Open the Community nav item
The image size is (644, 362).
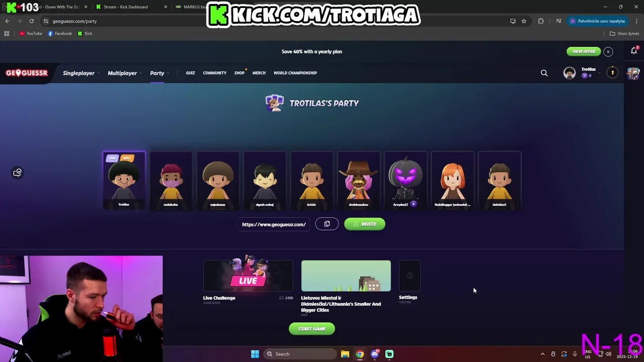[215, 73]
